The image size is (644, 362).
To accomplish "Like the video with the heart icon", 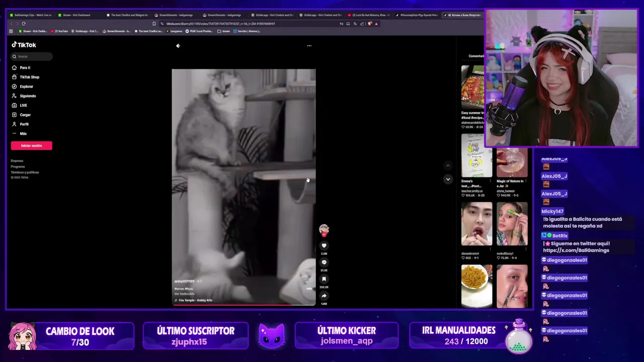I will 324,245.
